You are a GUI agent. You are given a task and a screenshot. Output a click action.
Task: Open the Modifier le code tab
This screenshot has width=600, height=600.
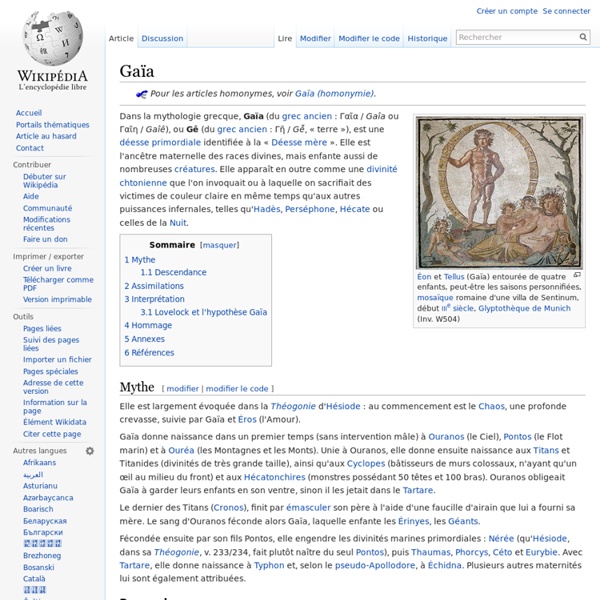click(369, 38)
